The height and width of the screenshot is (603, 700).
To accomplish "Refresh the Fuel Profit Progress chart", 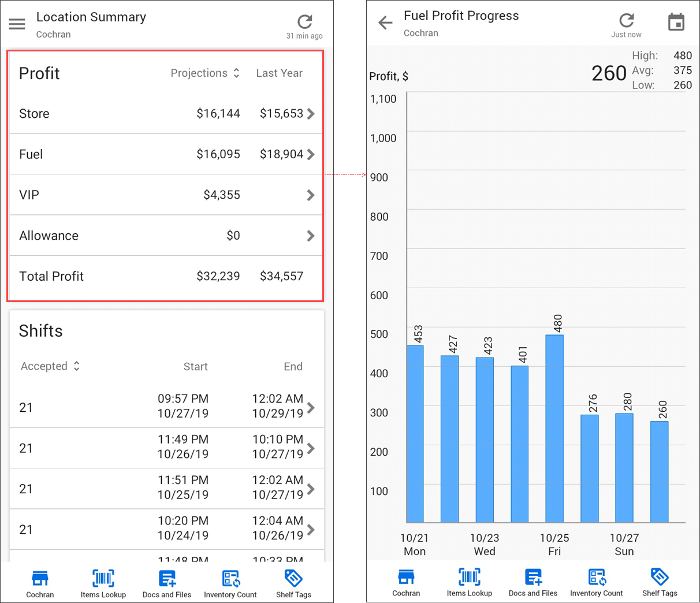I will [x=626, y=21].
